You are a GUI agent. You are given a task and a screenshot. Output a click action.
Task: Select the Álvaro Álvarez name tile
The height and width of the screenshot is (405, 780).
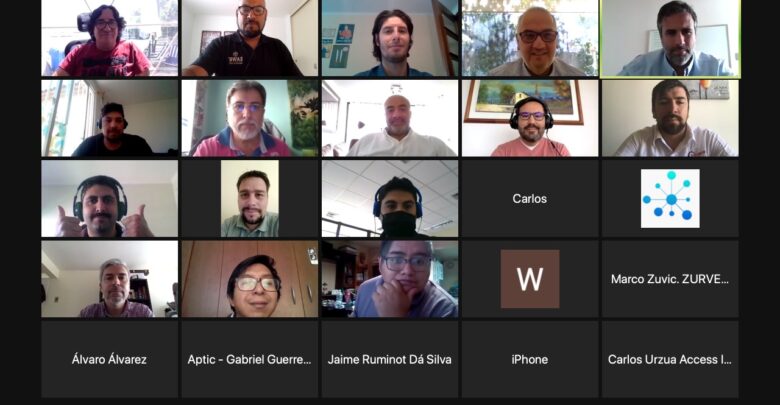pos(109,359)
